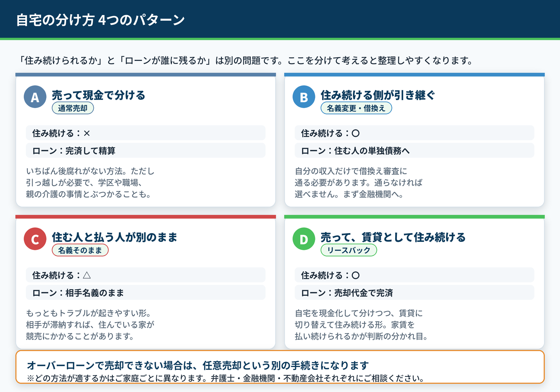Select the 名義そのまま tag
The width and height of the screenshot is (560, 392).
(80, 250)
